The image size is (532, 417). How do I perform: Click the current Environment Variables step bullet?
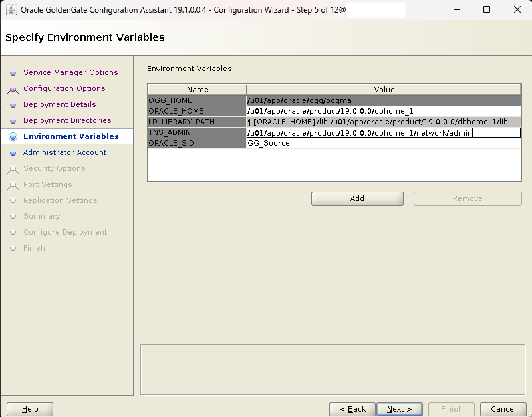click(13, 136)
